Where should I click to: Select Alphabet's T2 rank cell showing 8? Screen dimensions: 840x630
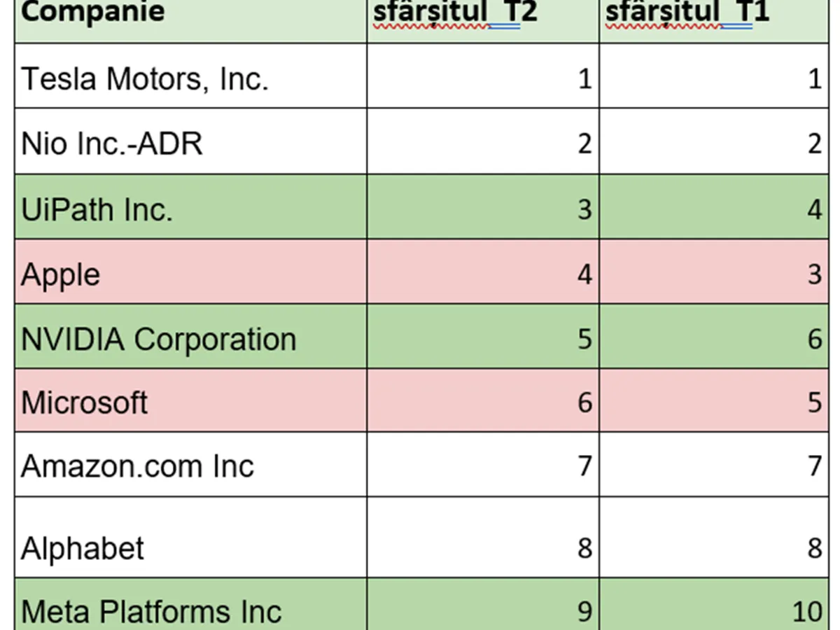click(x=483, y=538)
